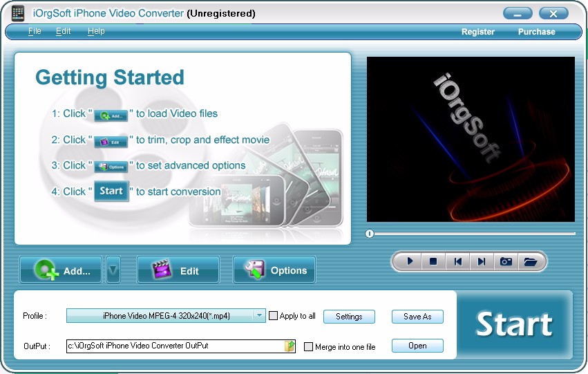Screen dimensions: 588x374
Task: Expand the arrow next to Add button
Action: (x=113, y=270)
